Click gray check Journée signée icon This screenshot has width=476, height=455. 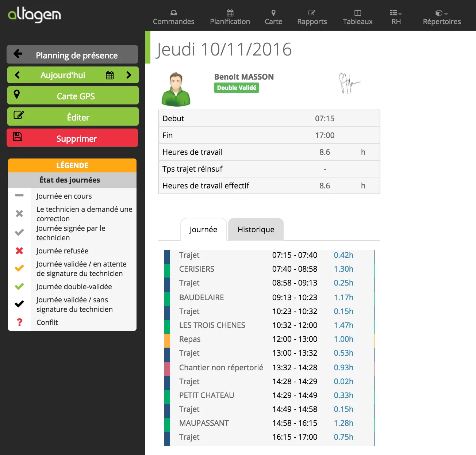point(19,232)
